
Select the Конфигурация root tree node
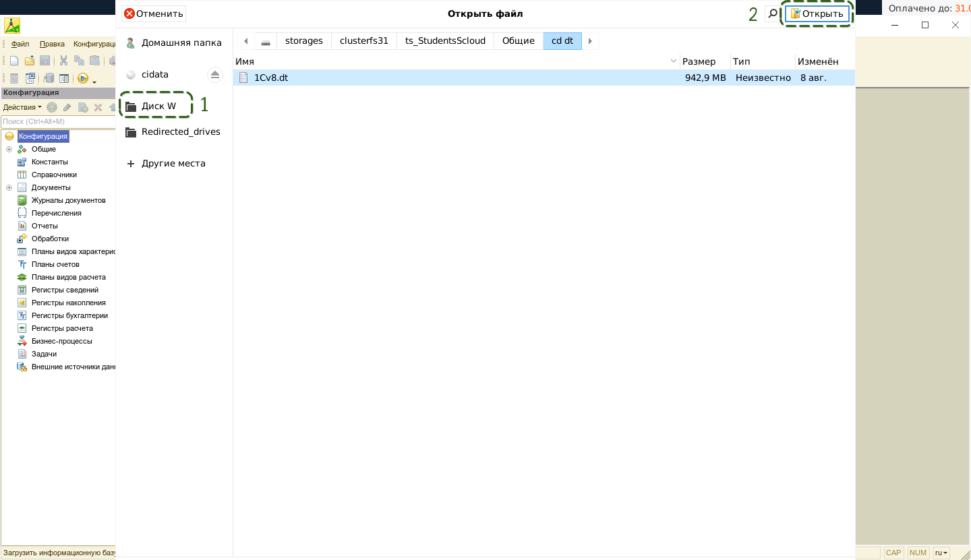coord(43,136)
